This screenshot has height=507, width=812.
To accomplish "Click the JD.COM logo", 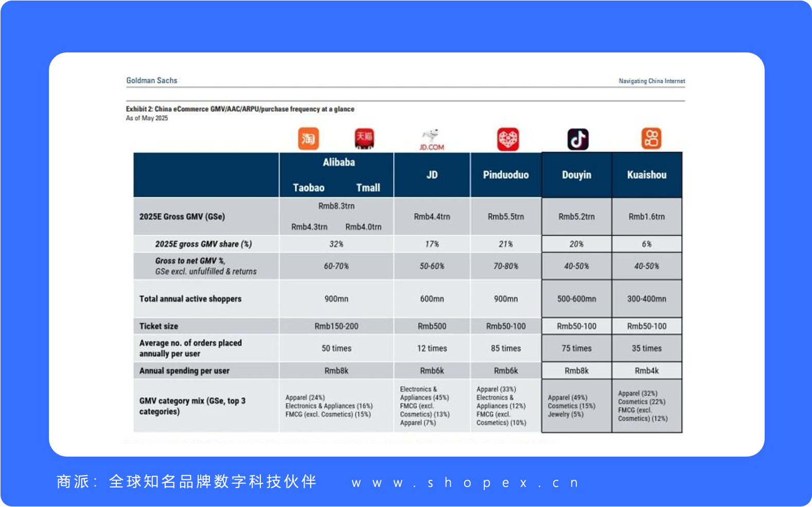I will 431,140.
